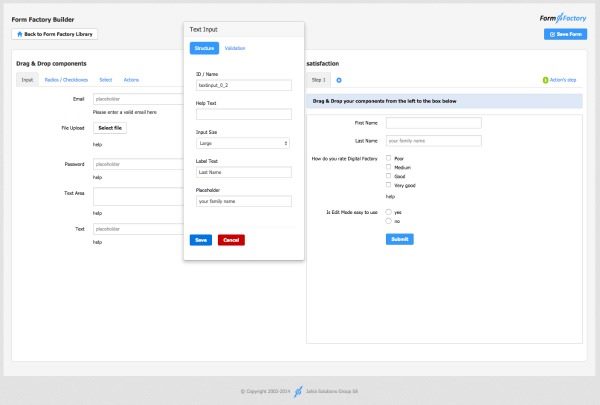This screenshot has height=405, width=600.
Task: Click the Select file upload button
Action: [x=110, y=128]
